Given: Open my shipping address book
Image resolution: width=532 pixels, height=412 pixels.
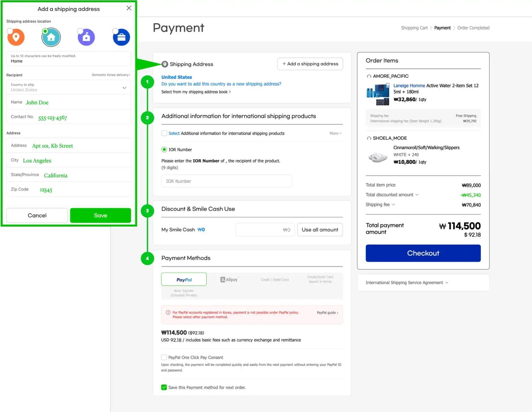Looking at the screenshot, I should [196, 92].
